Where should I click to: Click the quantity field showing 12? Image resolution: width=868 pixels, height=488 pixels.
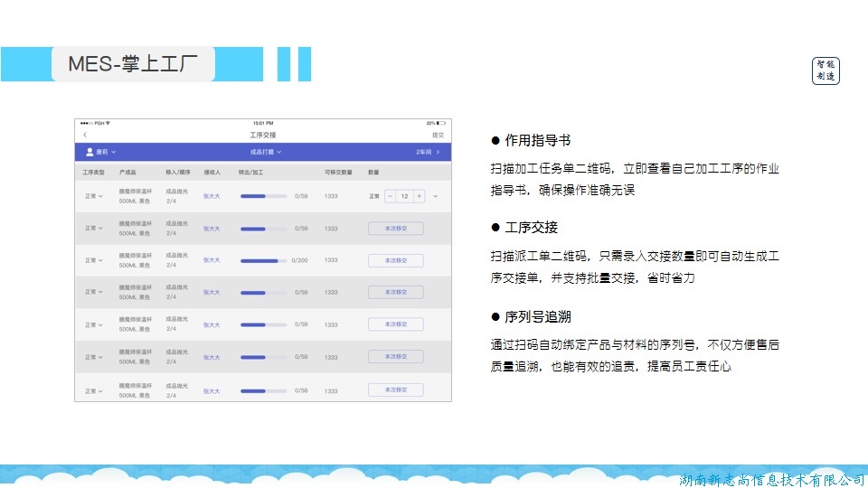coord(404,196)
